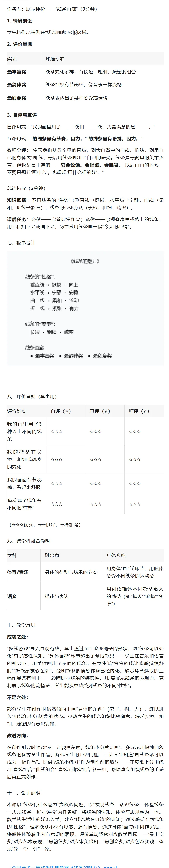Viewport: 169px width, 868px height.
Task: Click the 七、板书设计 section heading
Action: point(21,243)
